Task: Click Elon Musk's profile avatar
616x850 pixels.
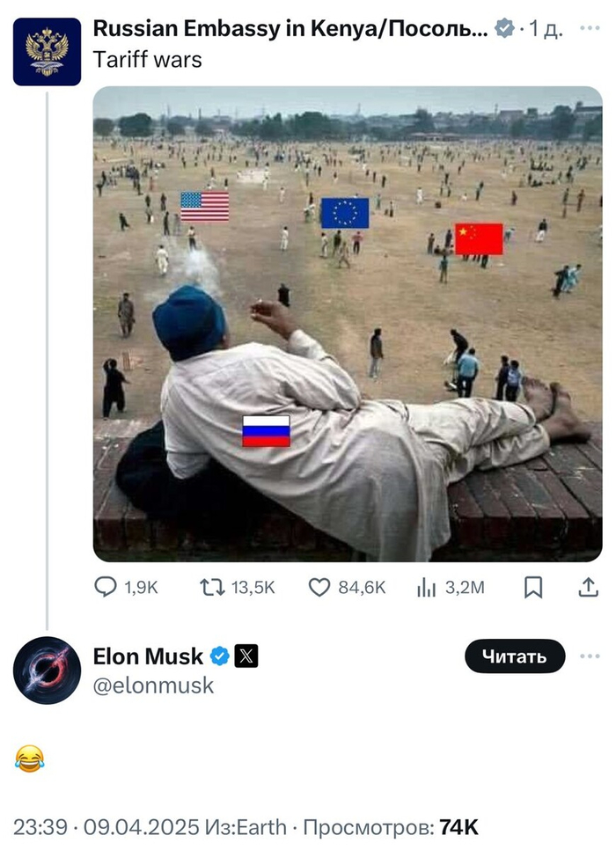Action: (47, 670)
